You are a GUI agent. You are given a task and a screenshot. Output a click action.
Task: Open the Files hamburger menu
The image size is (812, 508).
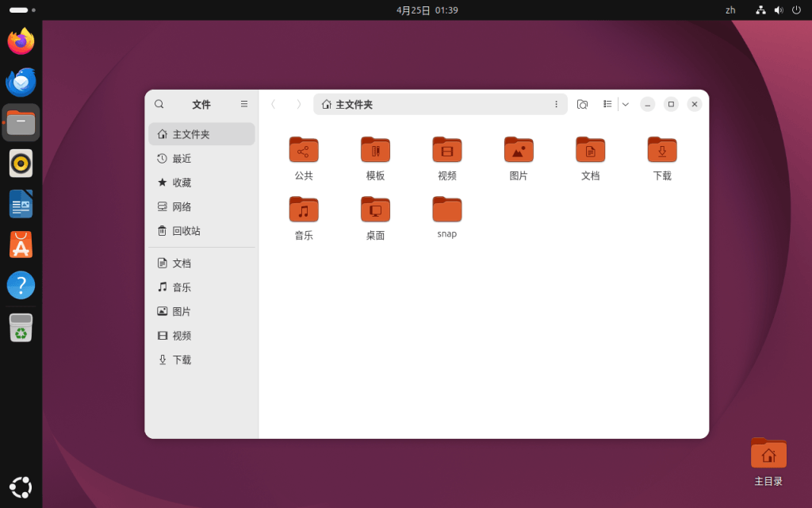point(244,104)
